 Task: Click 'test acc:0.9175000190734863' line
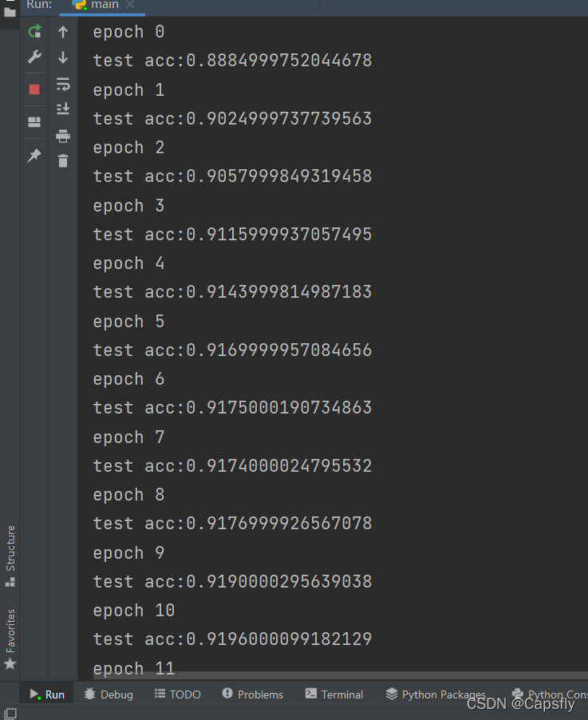[x=232, y=408]
